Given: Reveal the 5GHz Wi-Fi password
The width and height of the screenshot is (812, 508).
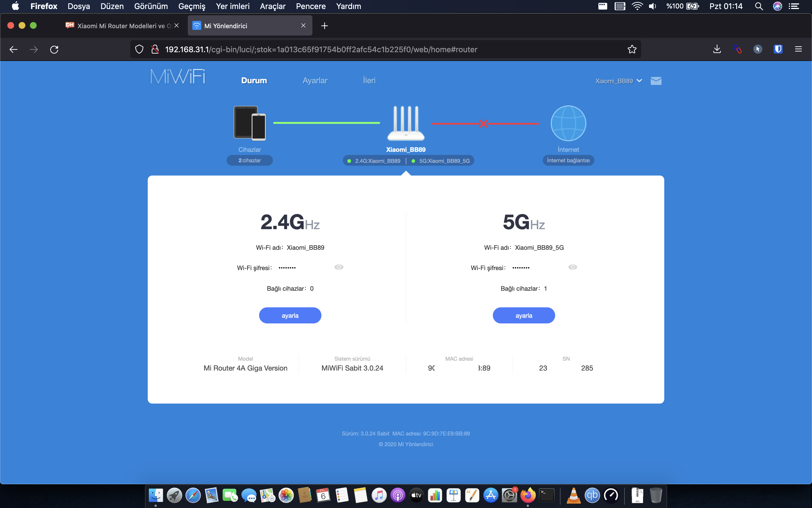Looking at the screenshot, I should pyautogui.click(x=573, y=267).
